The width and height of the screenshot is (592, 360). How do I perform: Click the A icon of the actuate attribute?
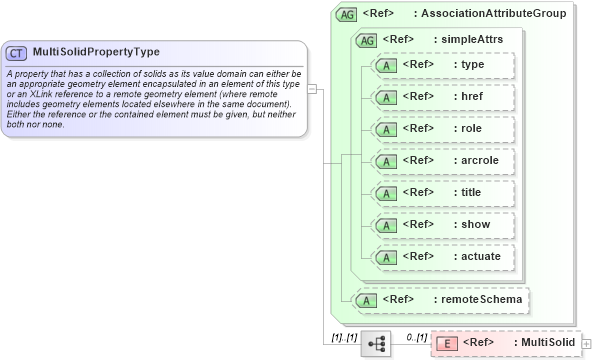point(386,258)
